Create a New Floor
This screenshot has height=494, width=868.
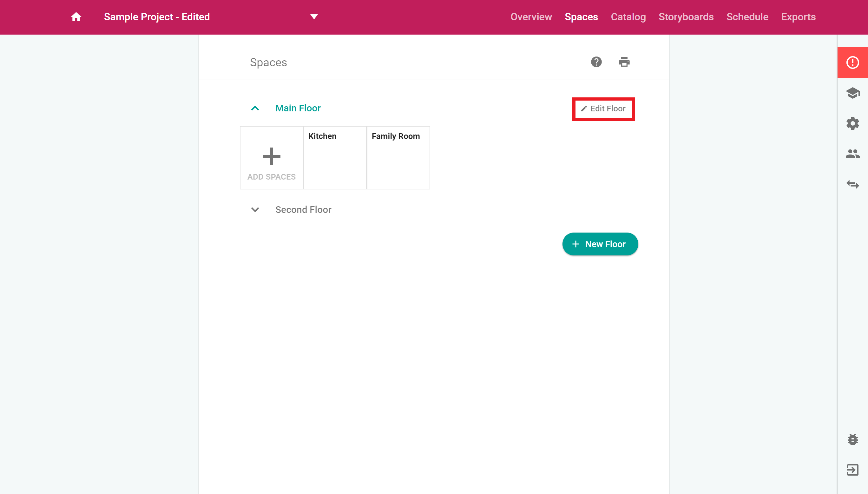coord(600,244)
